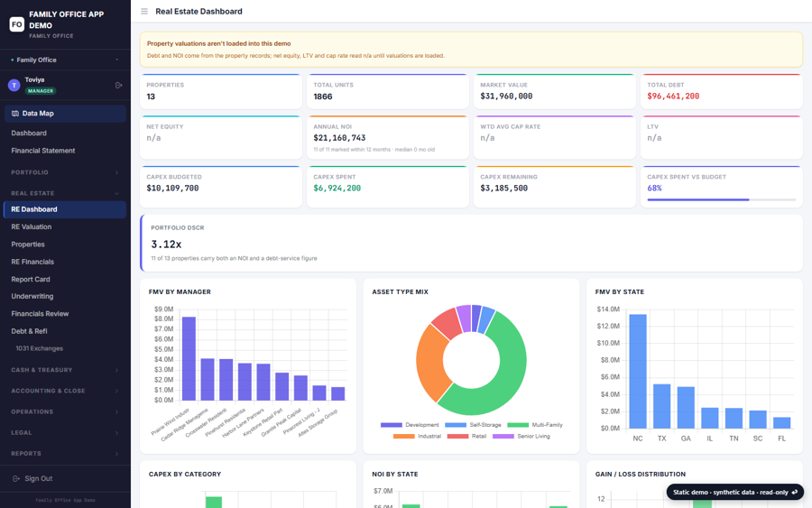Open the Family Office entity dropdown
The height and width of the screenshot is (508, 812).
pos(65,60)
